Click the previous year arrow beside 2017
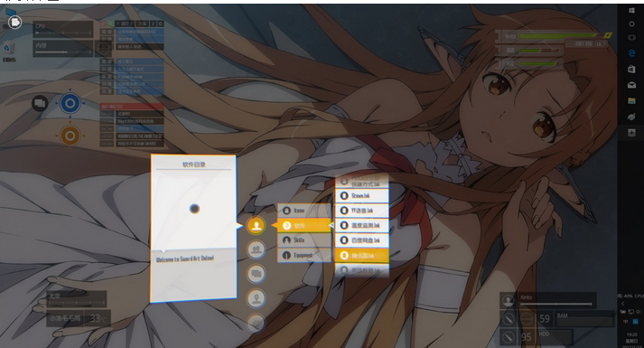The height and width of the screenshot is (348, 644). tap(118, 24)
